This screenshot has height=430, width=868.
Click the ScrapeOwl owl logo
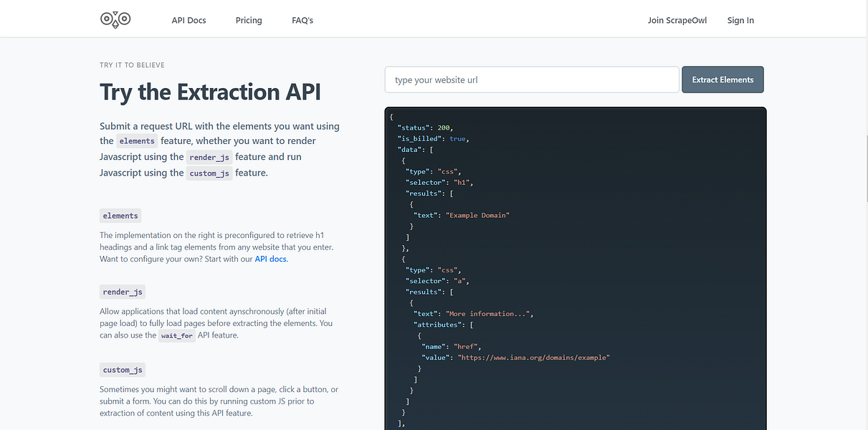coord(115,19)
